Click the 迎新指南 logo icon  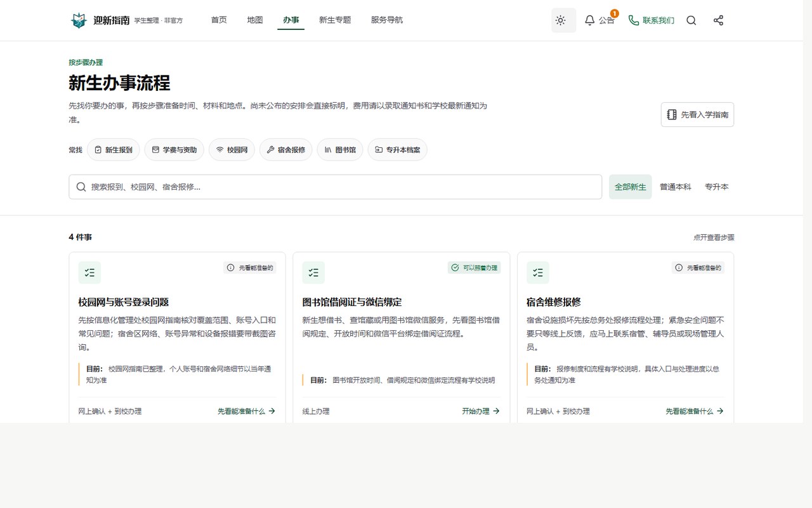pos(78,20)
